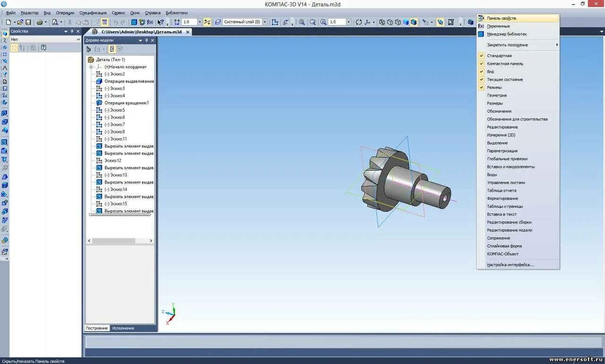Click the part model icon atop left toolbar
The image size is (605, 364).
click(x=4, y=34)
